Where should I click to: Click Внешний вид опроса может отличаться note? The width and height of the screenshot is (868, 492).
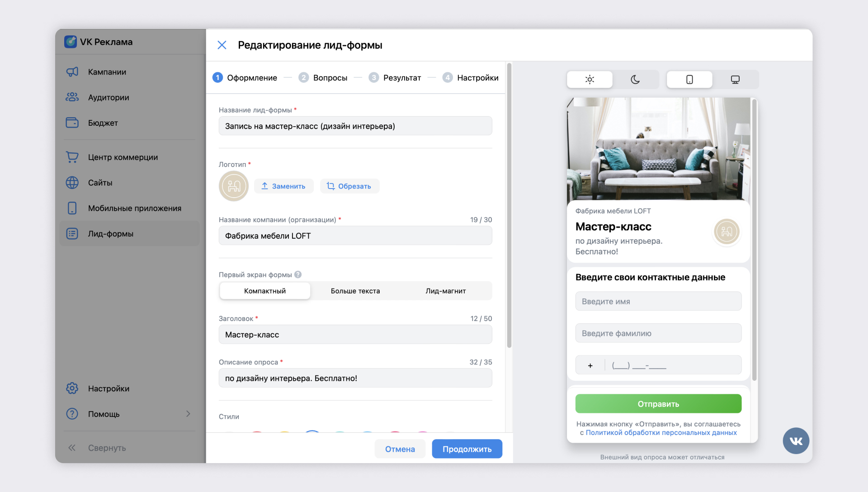pos(662,457)
